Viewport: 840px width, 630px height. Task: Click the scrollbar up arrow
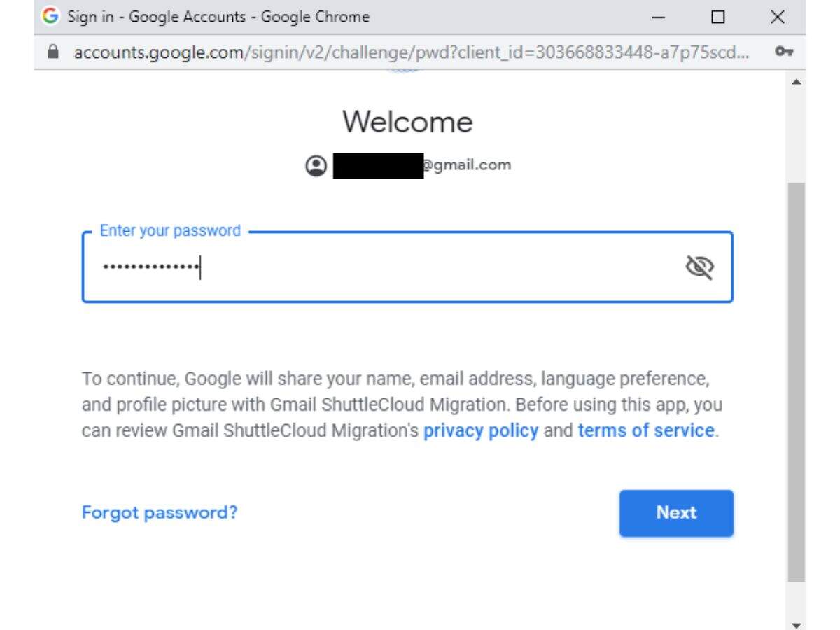(x=797, y=83)
